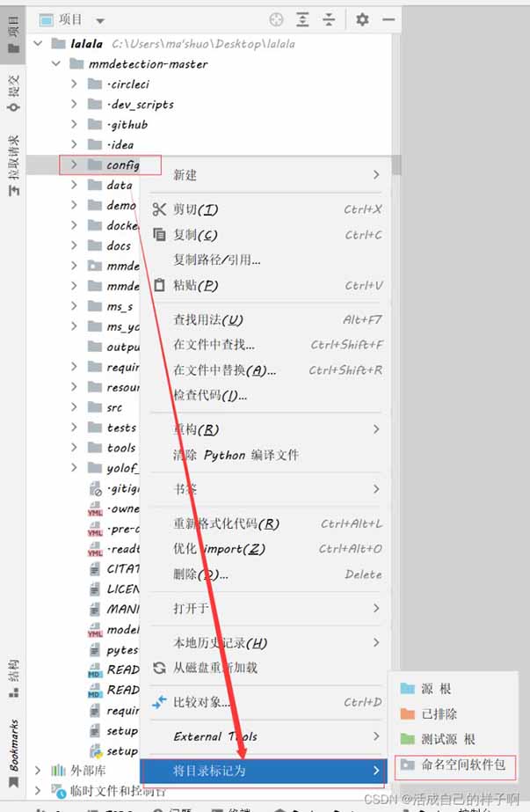Choose 清除 Python 编译文件 menu item

coord(266,455)
